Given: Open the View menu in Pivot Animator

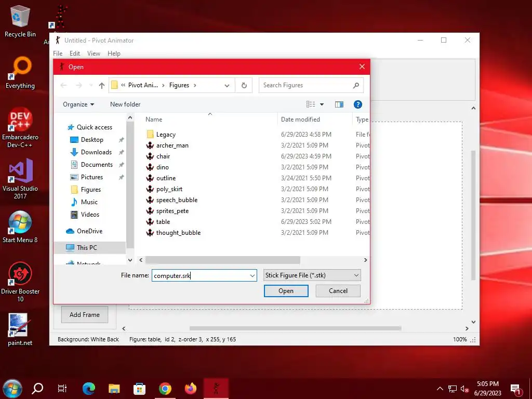Looking at the screenshot, I should [x=94, y=54].
